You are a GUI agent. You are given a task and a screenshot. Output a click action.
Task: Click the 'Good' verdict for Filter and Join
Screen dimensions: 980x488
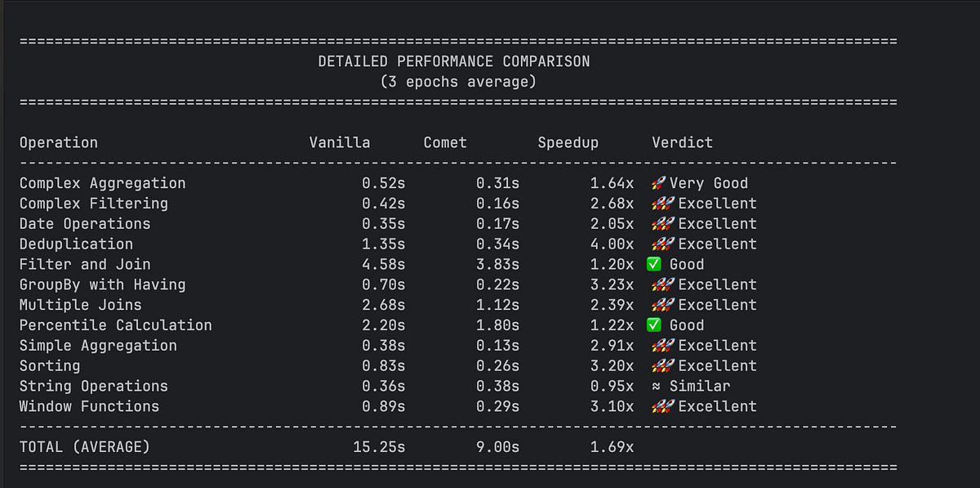tap(687, 264)
